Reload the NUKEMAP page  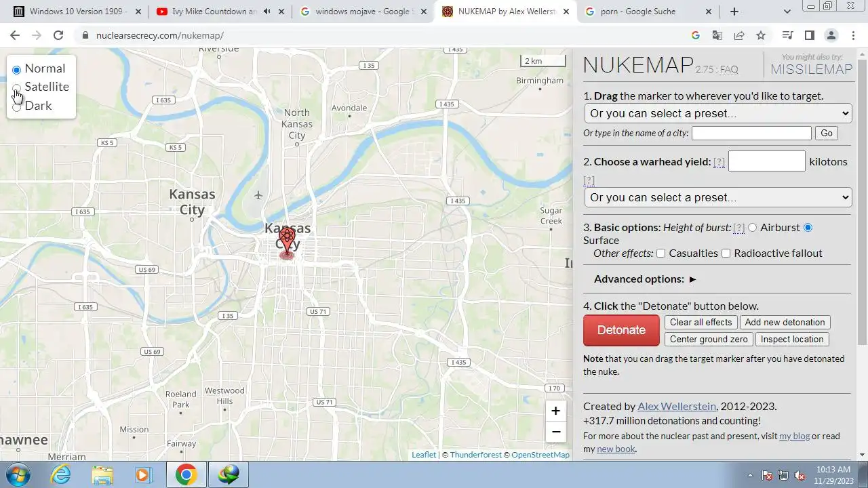[x=58, y=35]
